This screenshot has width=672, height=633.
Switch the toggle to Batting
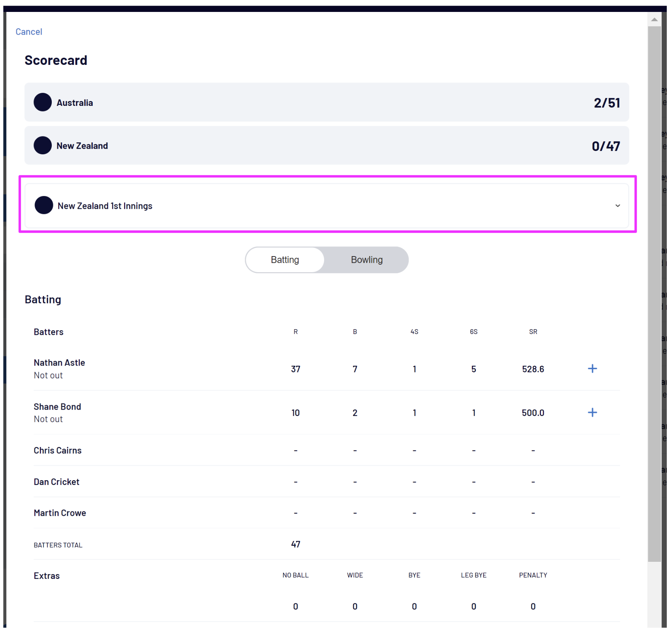tap(285, 260)
